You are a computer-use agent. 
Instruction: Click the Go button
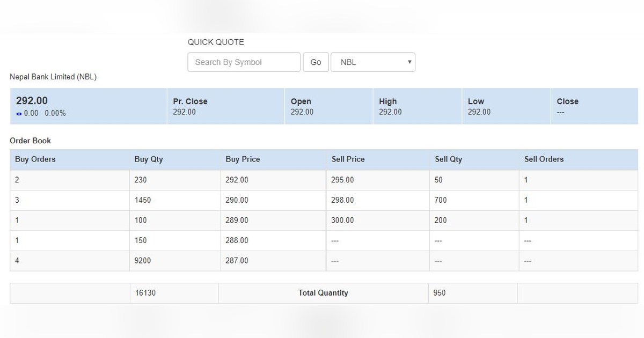tap(316, 62)
